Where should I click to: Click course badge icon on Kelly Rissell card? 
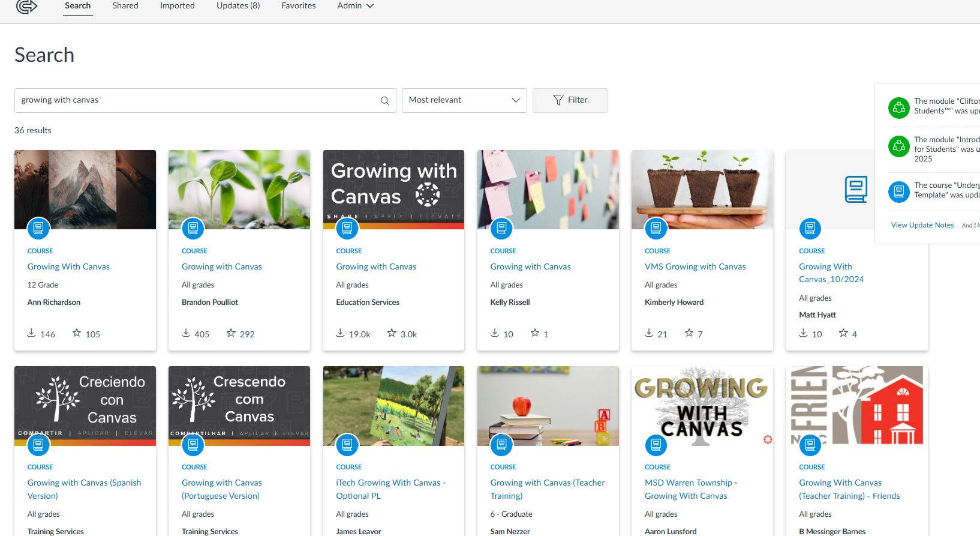coord(501,228)
